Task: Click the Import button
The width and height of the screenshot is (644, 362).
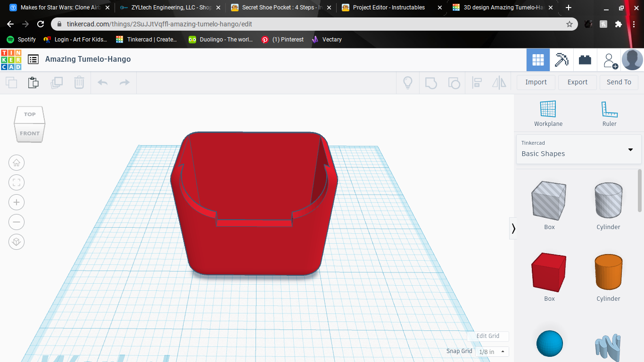Action: [536, 82]
